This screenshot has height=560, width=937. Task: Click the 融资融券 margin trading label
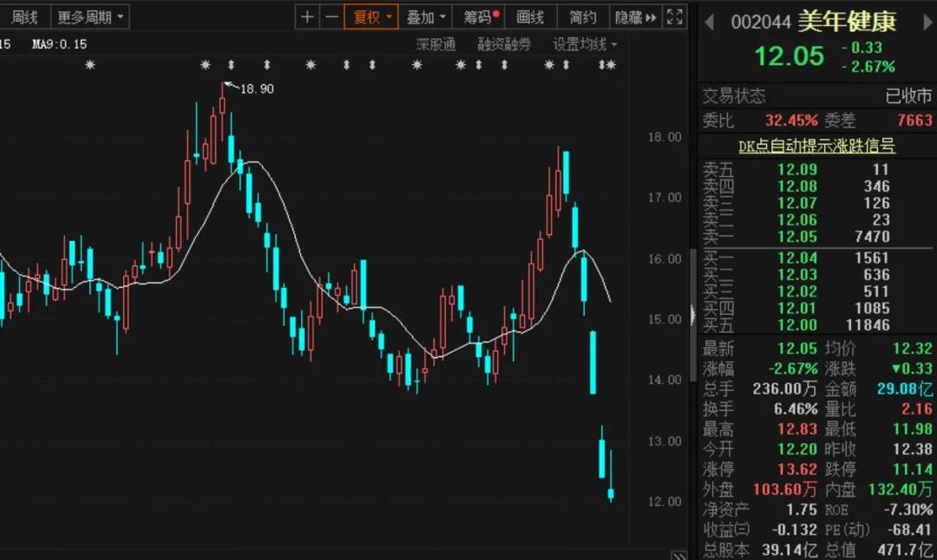[x=504, y=44]
